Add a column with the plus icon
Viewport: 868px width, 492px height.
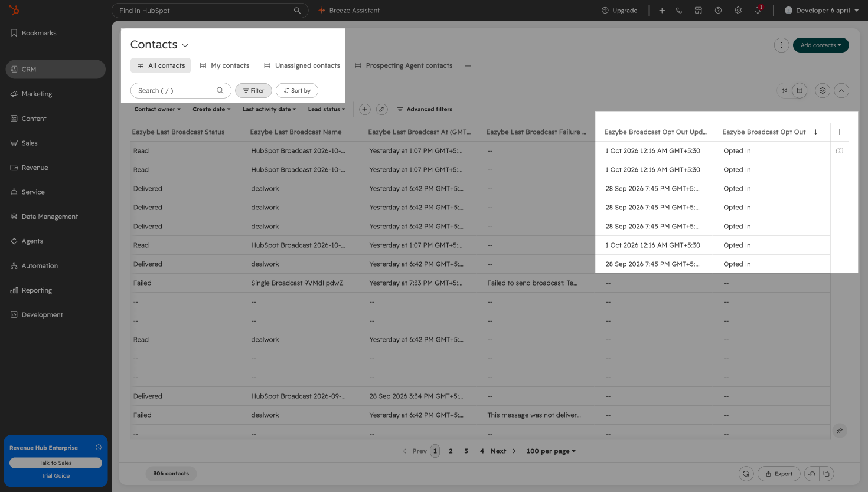coord(840,132)
